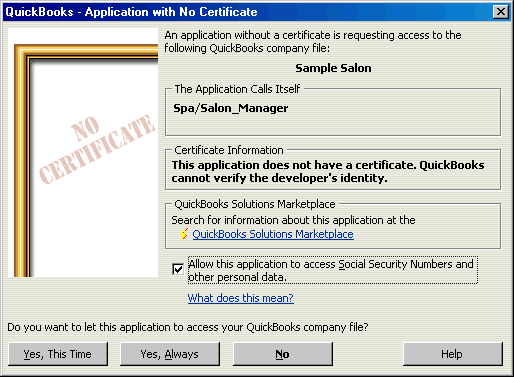Open the QuickBooks Solutions Marketplace link
This screenshot has width=514, height=377.
click(x=273, y=234)
